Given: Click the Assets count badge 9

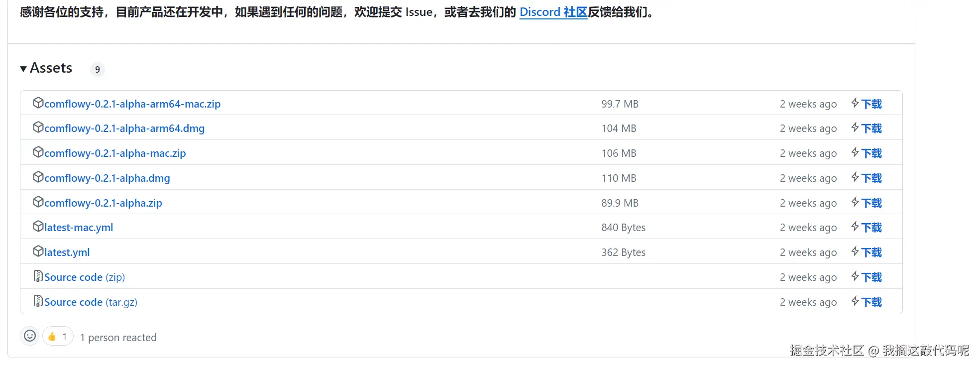Looking at the screenshot, I should [x=98, y=69].
